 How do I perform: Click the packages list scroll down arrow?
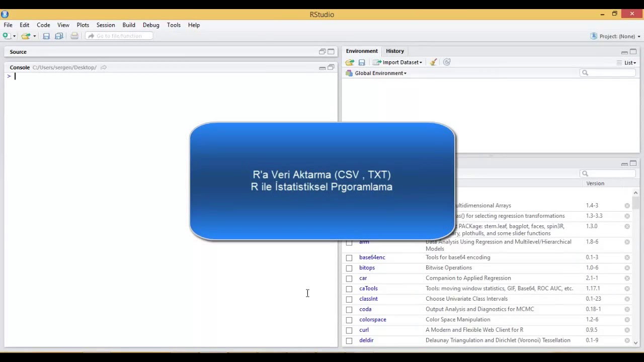(635, 343)
